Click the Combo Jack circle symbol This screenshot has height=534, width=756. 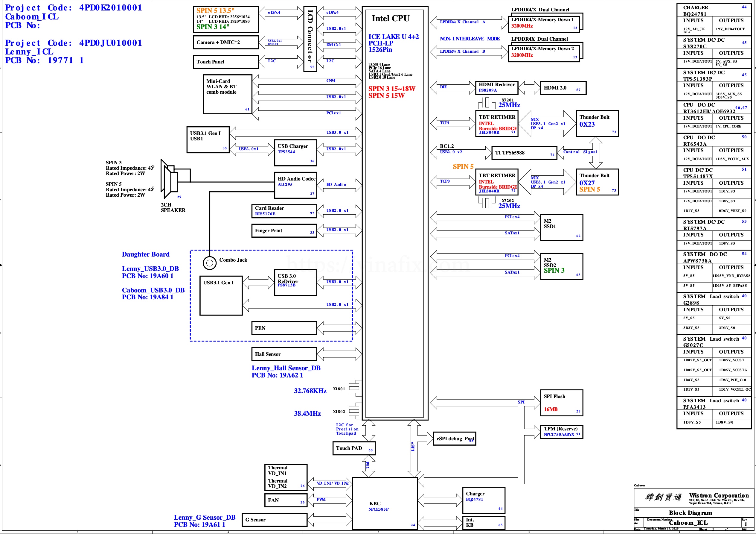[209, 263]
